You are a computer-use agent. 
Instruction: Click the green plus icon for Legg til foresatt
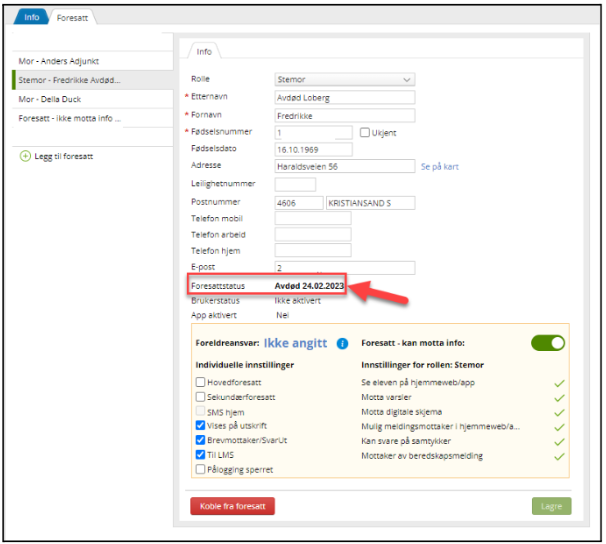click(25, 156)
